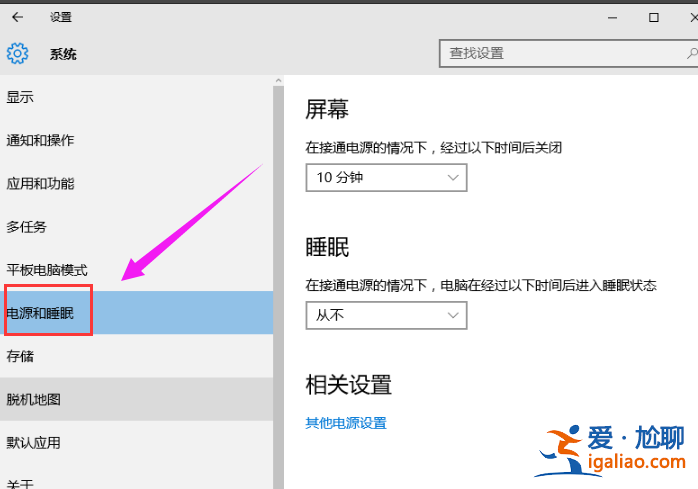Click the System gear icon
The image size is (698, 489).
tap(17, 53)
